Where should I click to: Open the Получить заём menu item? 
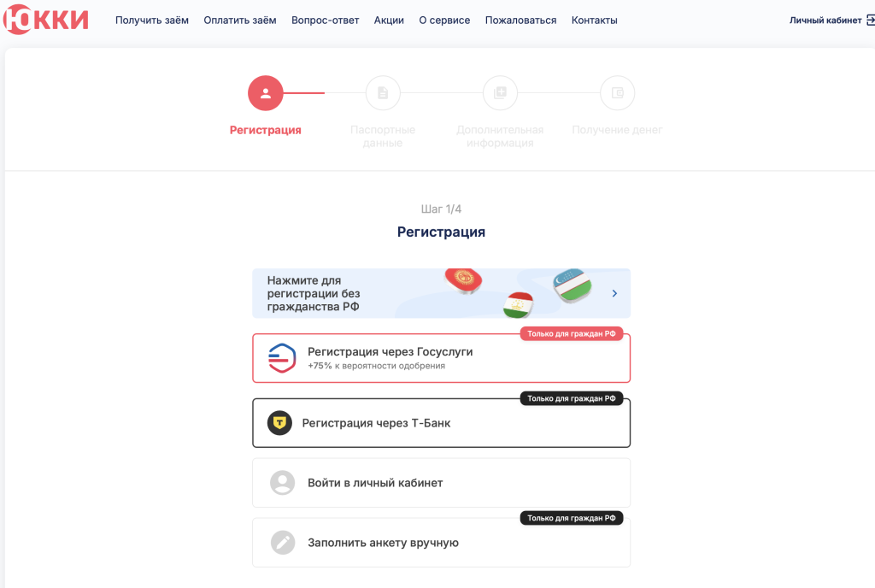(152, 21)
